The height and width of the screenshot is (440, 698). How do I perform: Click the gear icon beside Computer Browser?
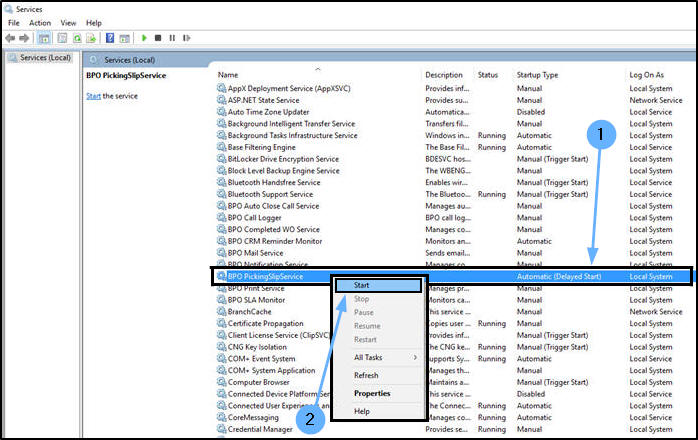click(x=221, y=382)
